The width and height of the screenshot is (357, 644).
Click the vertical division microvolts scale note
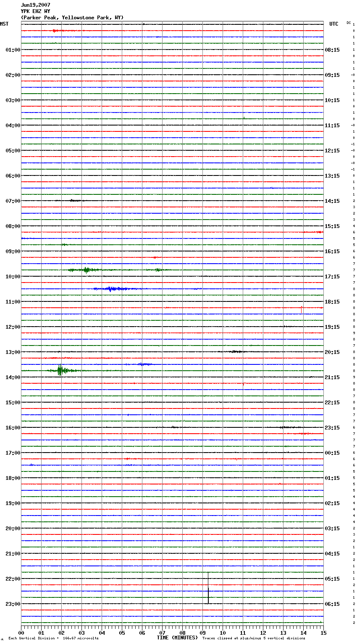[53, 639]
